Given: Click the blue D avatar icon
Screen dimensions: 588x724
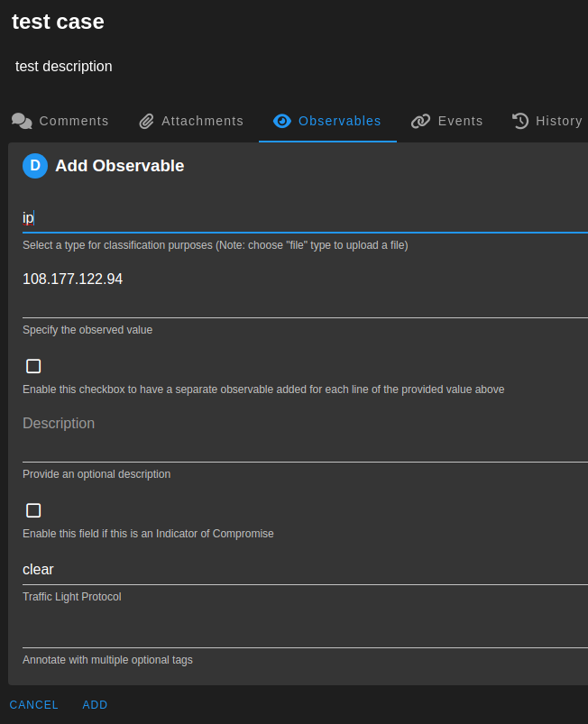Looking at the screenshot, I should pos(35,166).
